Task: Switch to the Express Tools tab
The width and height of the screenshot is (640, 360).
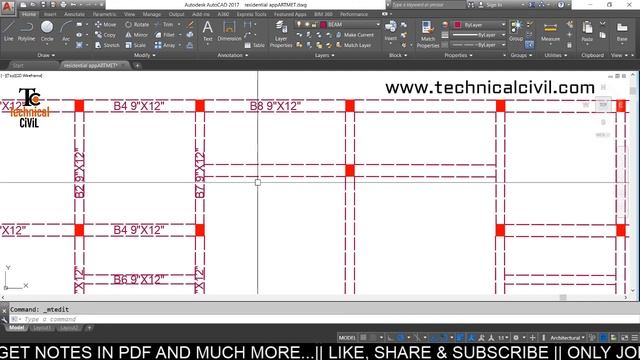Action: tap(251, 14)
